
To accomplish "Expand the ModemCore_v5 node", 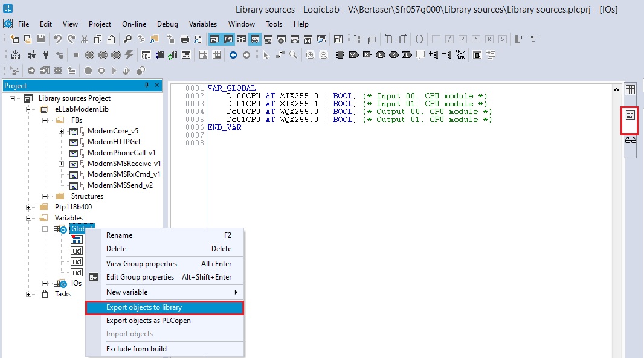I will point(61,132).
